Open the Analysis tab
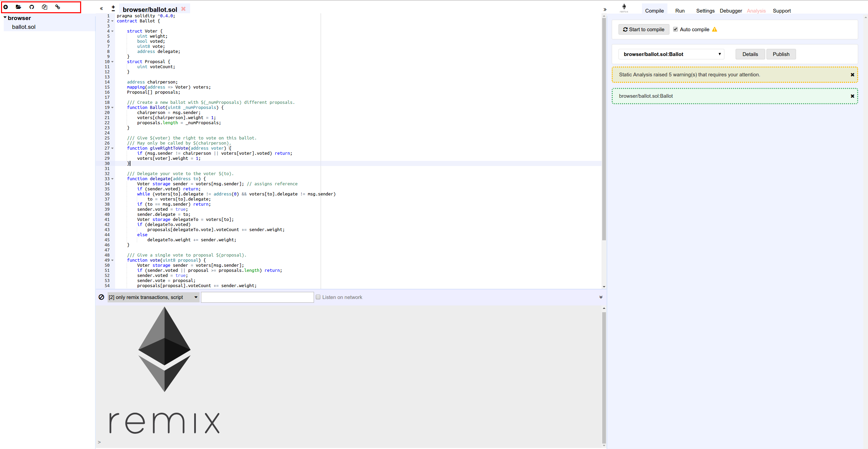The width and height of the screenshot is (868, 449). (x=756, y=11)
